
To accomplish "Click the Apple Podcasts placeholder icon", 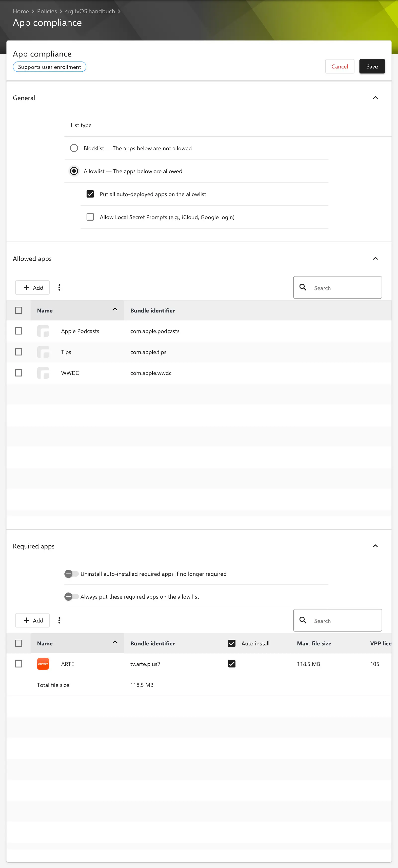I will (43, 331).
